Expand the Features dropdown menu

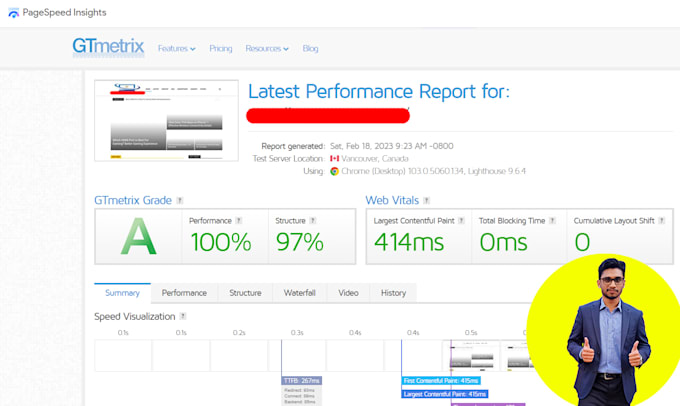(177, 49)
